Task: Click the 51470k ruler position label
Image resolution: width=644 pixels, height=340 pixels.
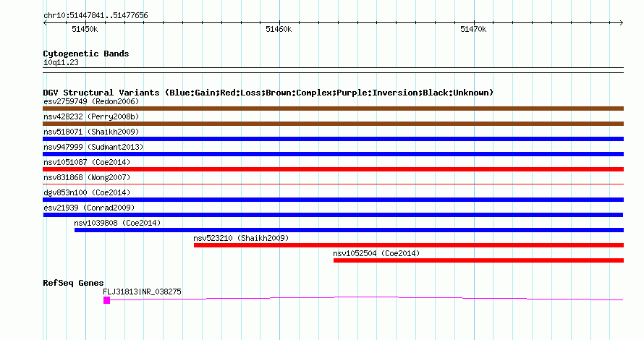Action: 473,29
